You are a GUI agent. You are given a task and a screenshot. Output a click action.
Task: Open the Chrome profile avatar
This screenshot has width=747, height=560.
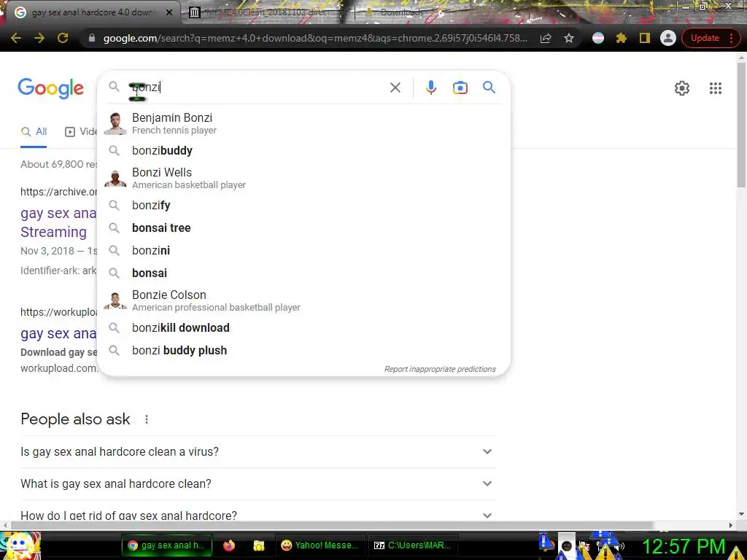(668, 38)
